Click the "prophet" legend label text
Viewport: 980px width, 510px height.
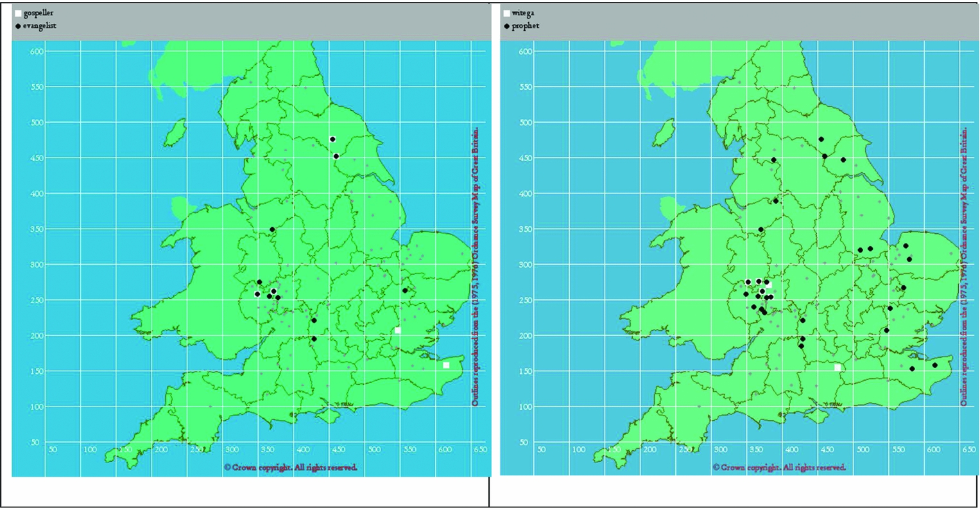click(x=526, y=26)
